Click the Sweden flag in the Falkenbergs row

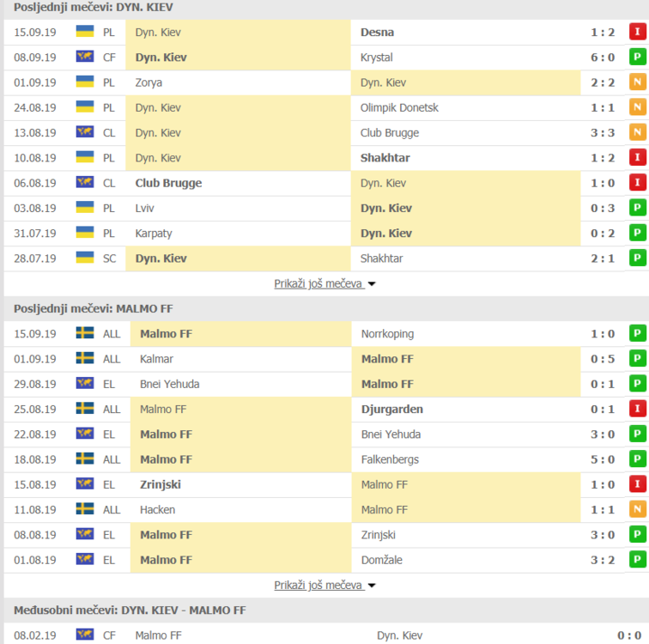point(85,459)
